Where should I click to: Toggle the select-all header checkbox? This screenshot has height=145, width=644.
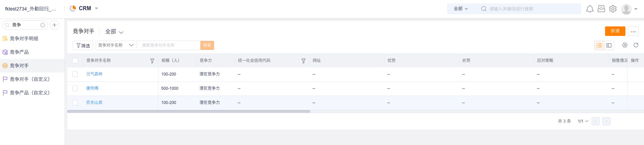pos(75,61)
